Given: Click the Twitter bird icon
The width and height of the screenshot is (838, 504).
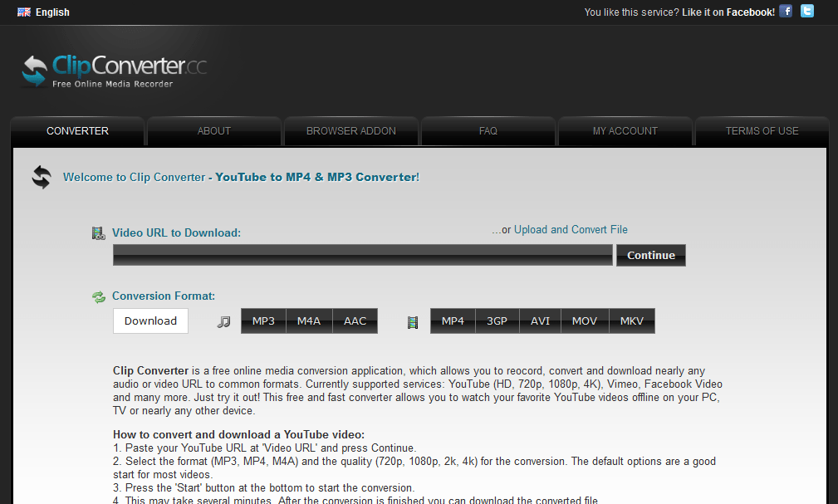Looking at the screenshot, I should pyautogui.click(x=806, y=12).
